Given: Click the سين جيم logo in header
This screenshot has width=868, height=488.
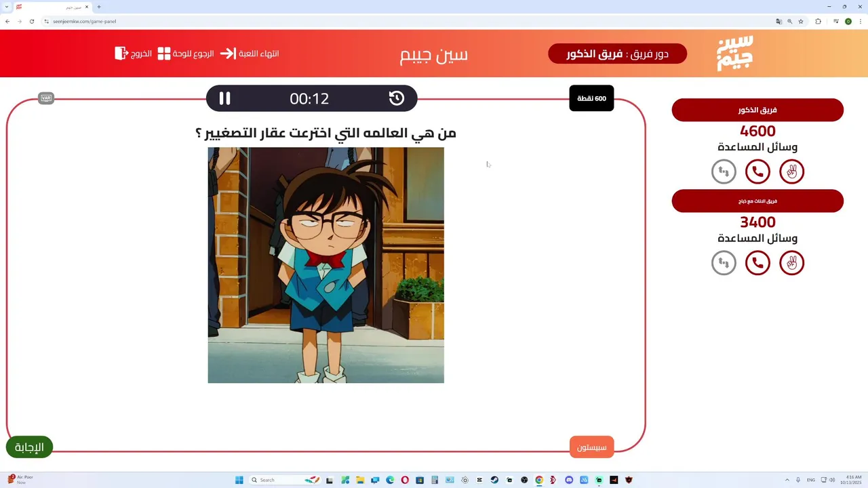Looking at the screenshot, I should 735,53.
